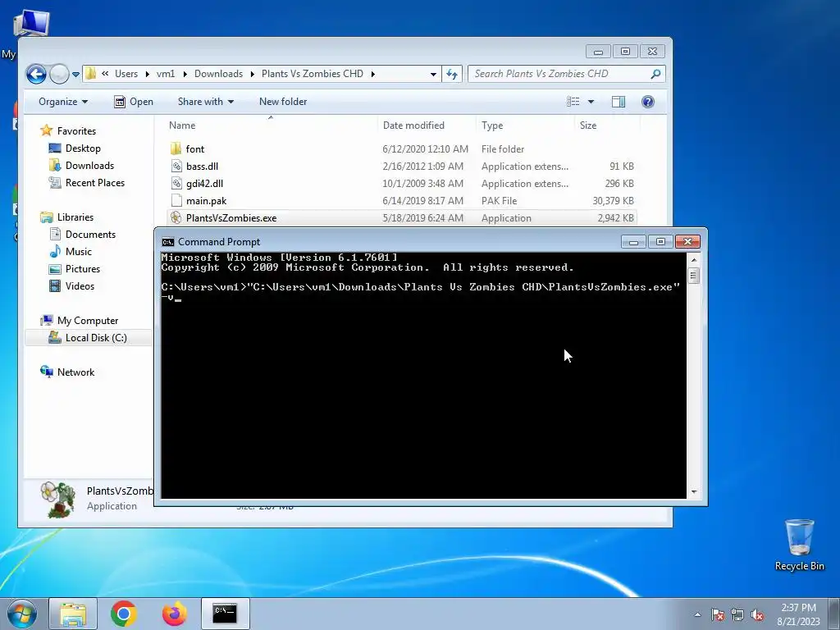Screen dimensions: 840x630
Task: Open the Share with menu
Action: [x=206, y=102]
